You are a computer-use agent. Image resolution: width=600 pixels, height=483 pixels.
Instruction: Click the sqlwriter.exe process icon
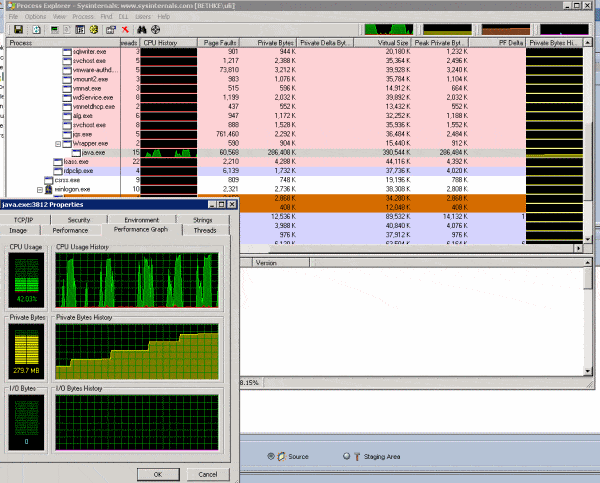(x=67, y=52)
